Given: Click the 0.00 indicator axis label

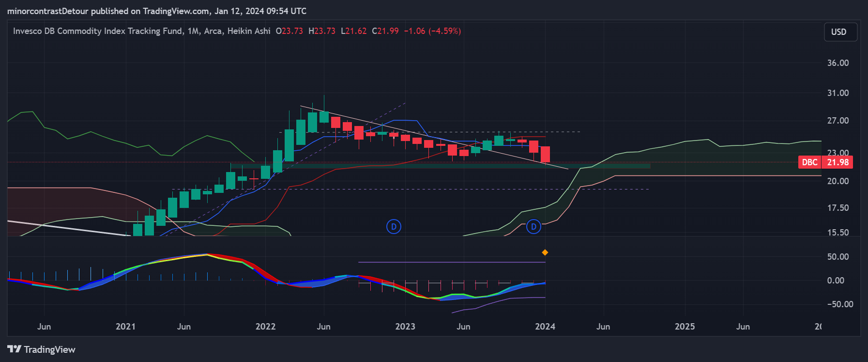Looking at the screenshot, I should click(836, 281).
